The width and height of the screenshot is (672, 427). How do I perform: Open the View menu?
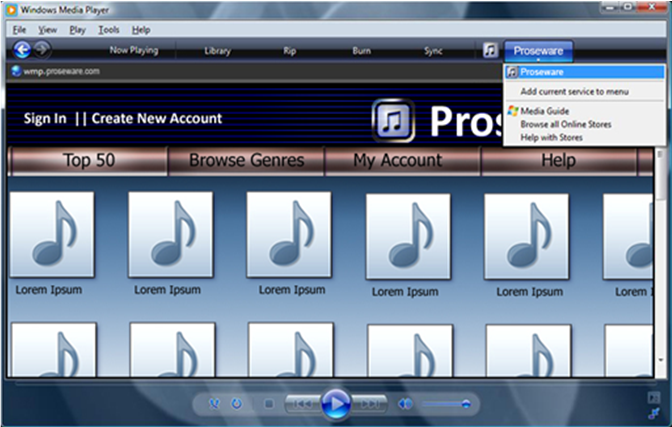click(48, 30)
